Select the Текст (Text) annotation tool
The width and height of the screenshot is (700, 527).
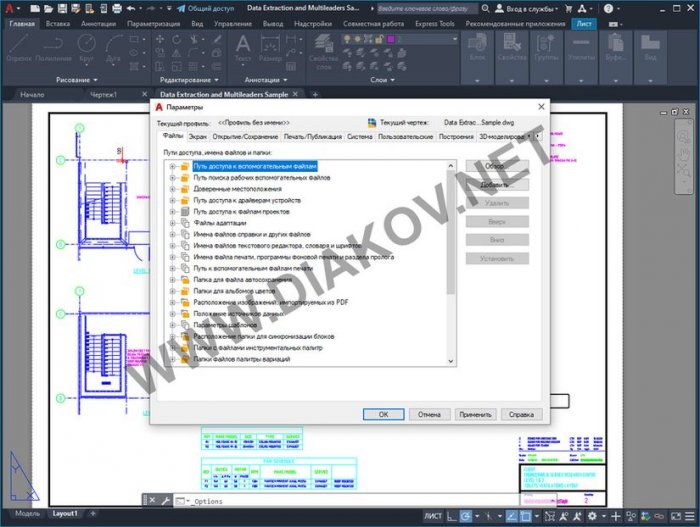(242, 45)
